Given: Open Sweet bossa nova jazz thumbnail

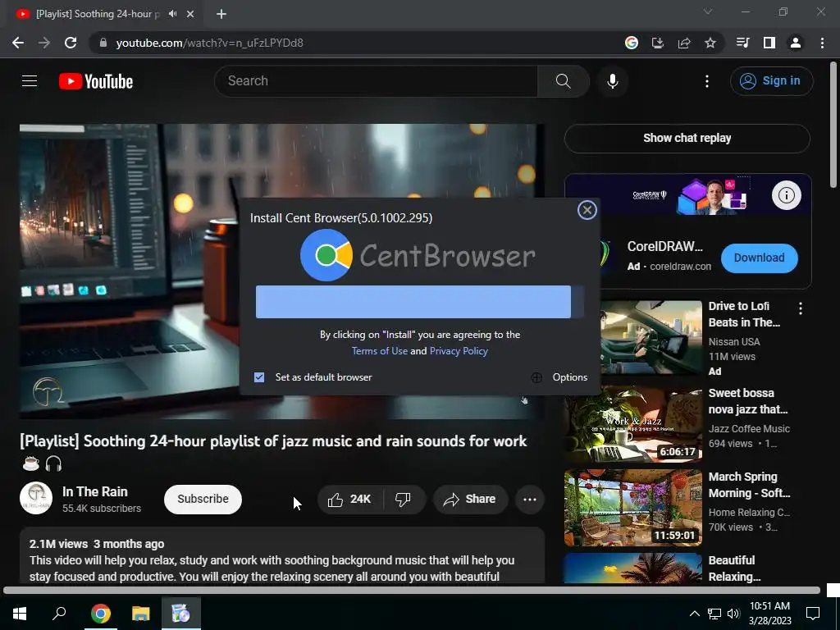Looking at the screenshot, I should point(632,424).
